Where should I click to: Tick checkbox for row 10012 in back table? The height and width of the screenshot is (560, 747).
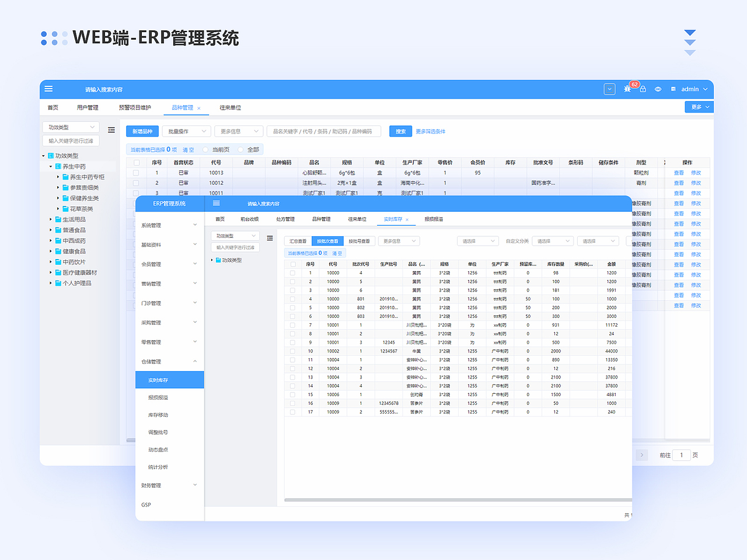137,183
